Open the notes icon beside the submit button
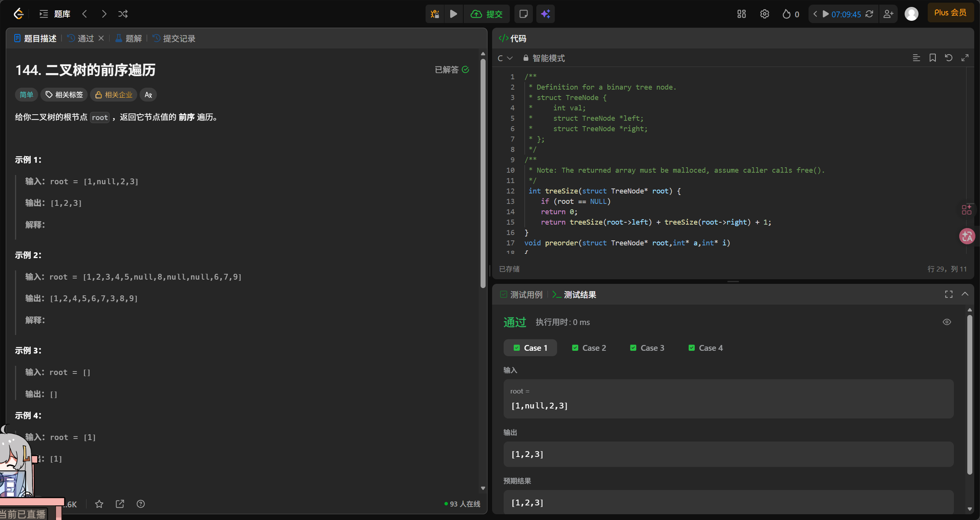 point(523,14)
